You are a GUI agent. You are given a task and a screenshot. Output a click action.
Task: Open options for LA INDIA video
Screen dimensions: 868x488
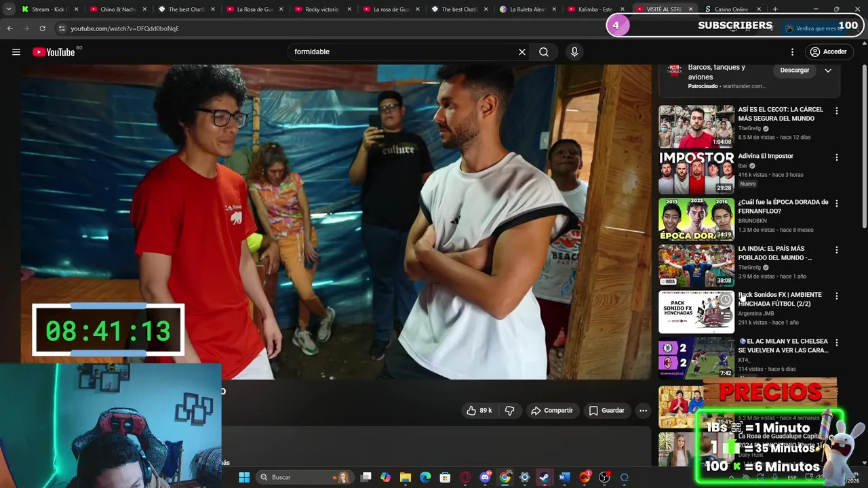[836, 250]
